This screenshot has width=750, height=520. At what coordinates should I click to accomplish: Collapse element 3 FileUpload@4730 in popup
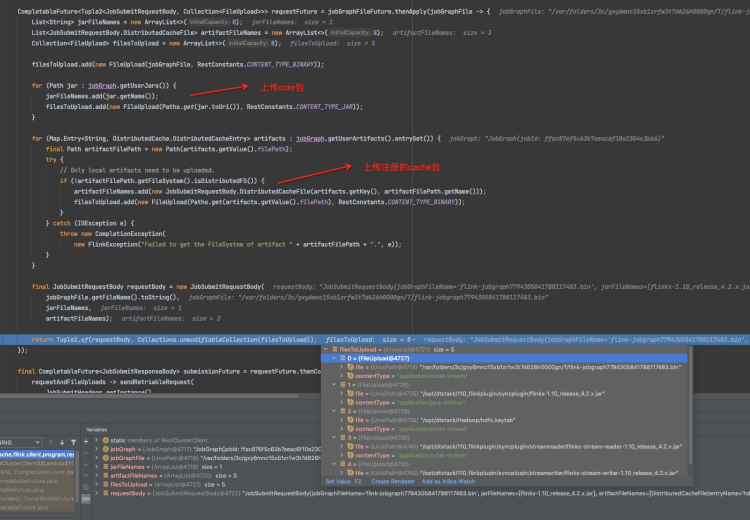click(x=334, y=438)
